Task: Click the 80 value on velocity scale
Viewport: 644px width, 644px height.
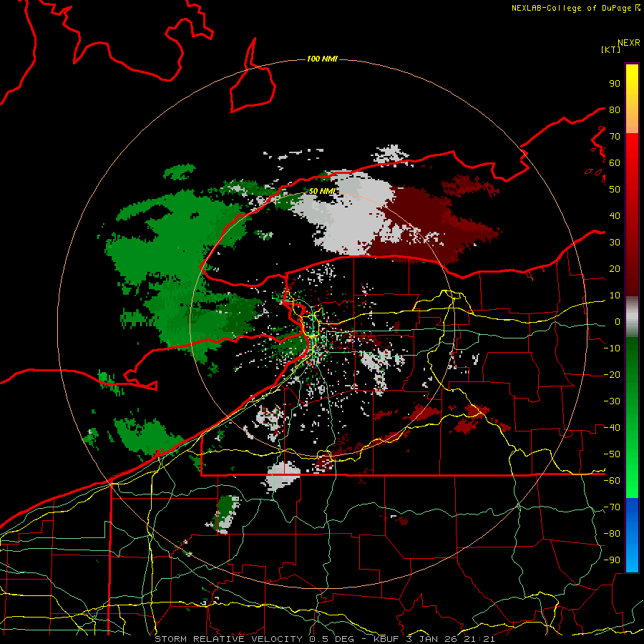Action: pos(615,109)
